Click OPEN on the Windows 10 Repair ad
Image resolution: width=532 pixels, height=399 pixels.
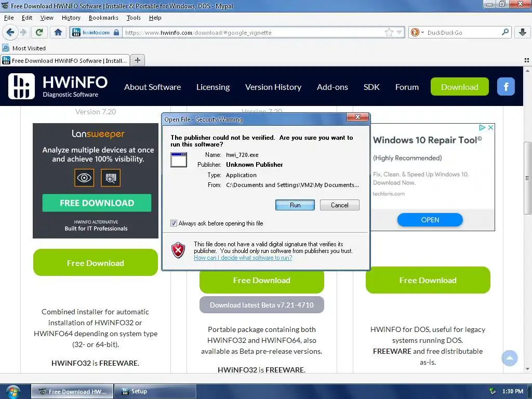point(430,220)
